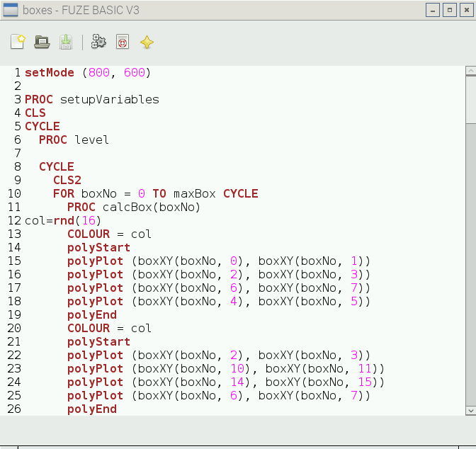
Task: Maximize the FUZE BASIC window
Action: click(450, 11)
